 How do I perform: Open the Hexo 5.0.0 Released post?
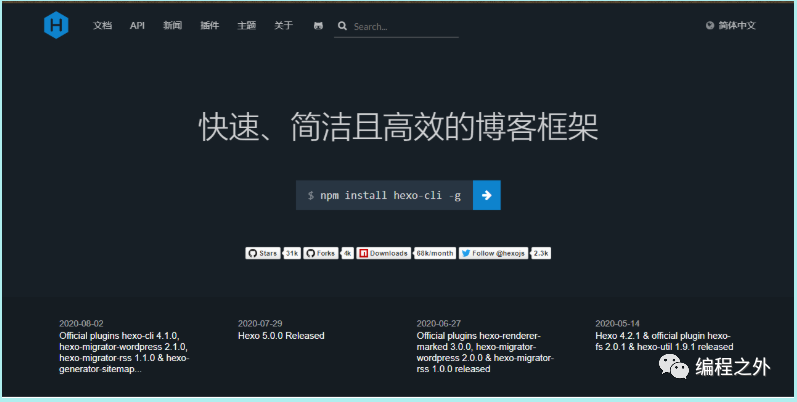281,335
